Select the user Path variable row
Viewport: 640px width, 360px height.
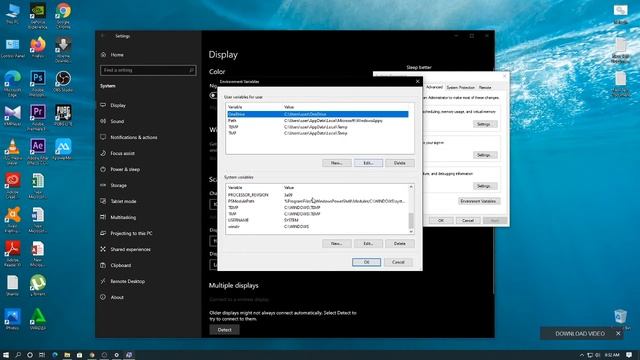(x=318, y=121)
